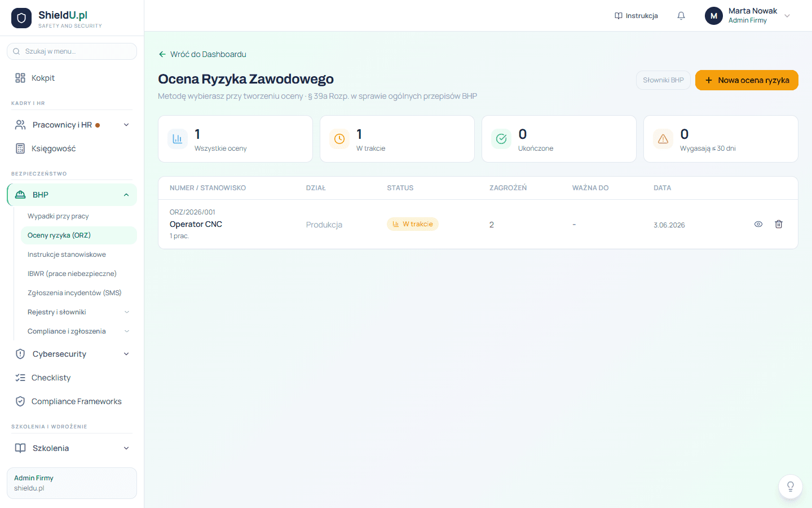Click the Marta Nowak avatar
The image size is (812, 508).
pyautogui.click(x=714, y=16)
